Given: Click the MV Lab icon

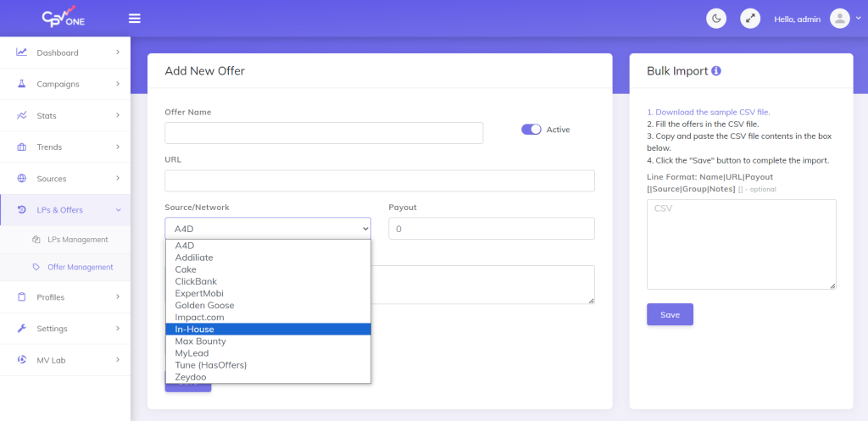Looking at the screenshot, I should (x=21, y=360).
